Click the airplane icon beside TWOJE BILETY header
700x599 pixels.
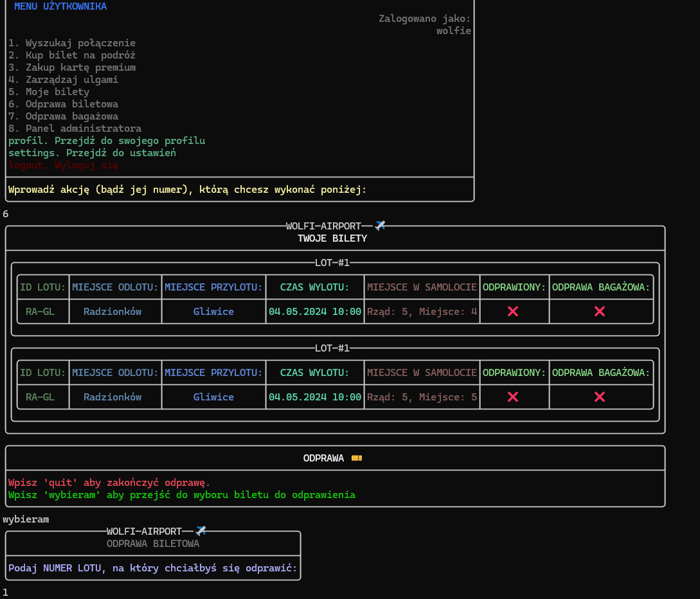pyautogui.click(x=380, y=226)
